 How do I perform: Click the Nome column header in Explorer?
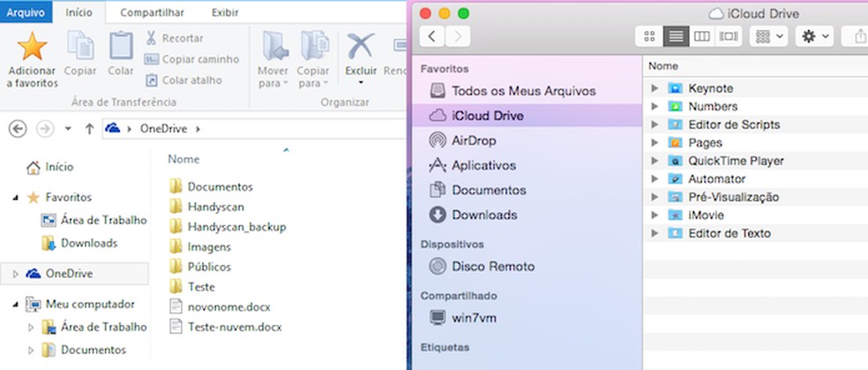183,159
